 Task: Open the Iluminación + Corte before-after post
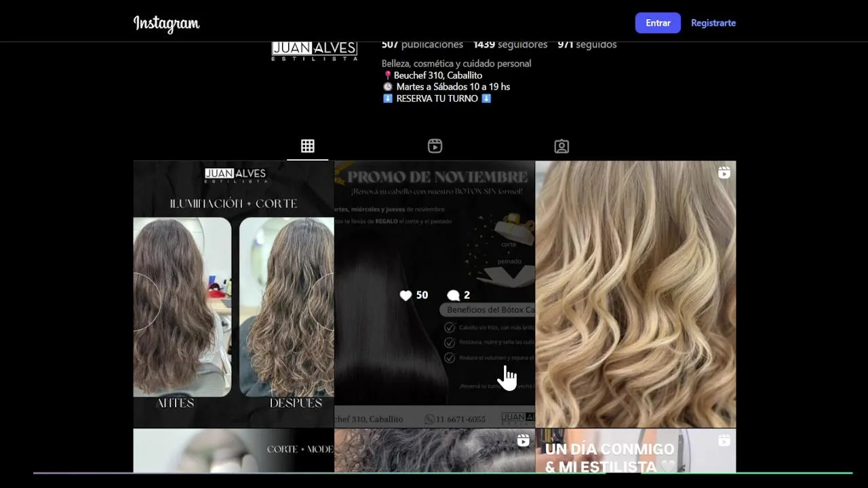(233, 294)
